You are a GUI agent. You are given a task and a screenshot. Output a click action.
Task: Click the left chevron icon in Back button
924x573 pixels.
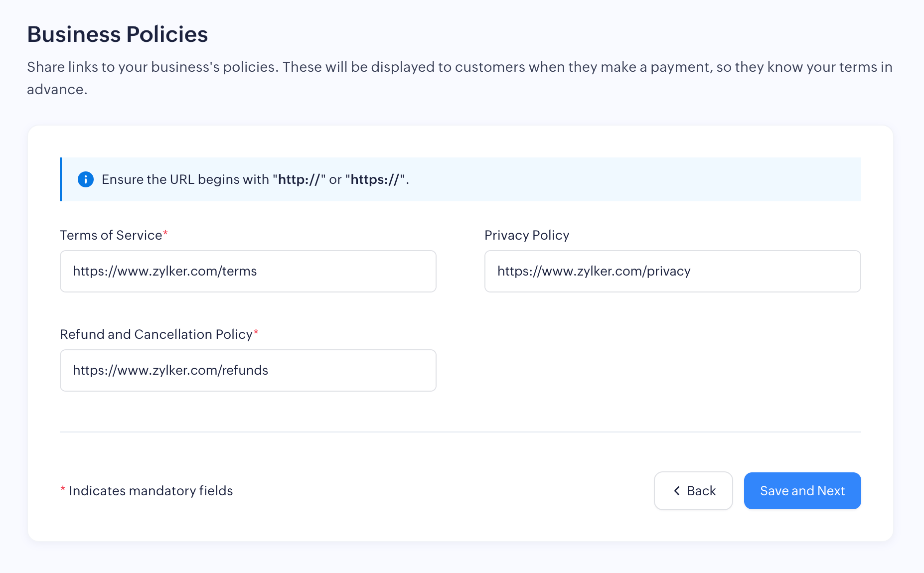(677, 491)
